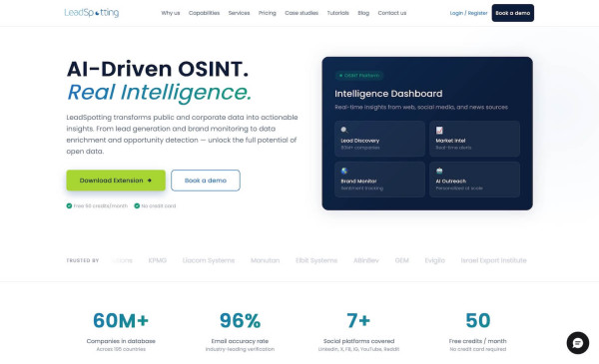Click Book a demo in header
The width and height of the screenshot is (599, 364).
click(513, 13)
